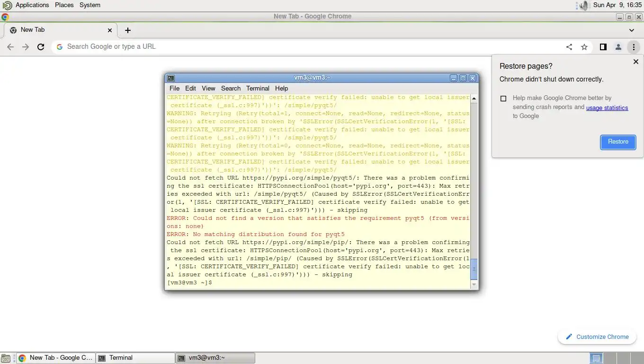Open Chrome side panel icon

click(603, 47)
